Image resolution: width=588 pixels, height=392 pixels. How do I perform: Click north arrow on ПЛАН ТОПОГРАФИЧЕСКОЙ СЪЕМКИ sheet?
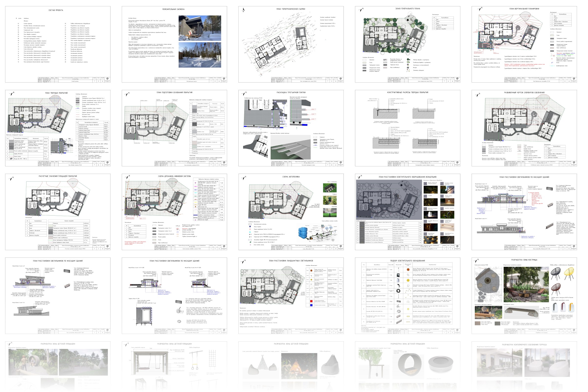pos(243,10)
